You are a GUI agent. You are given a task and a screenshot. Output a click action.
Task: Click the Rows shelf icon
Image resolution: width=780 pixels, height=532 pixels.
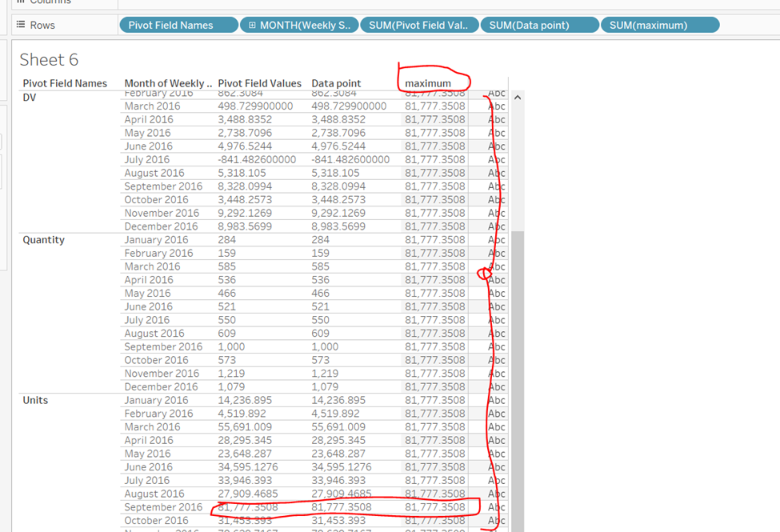point(21,25)
